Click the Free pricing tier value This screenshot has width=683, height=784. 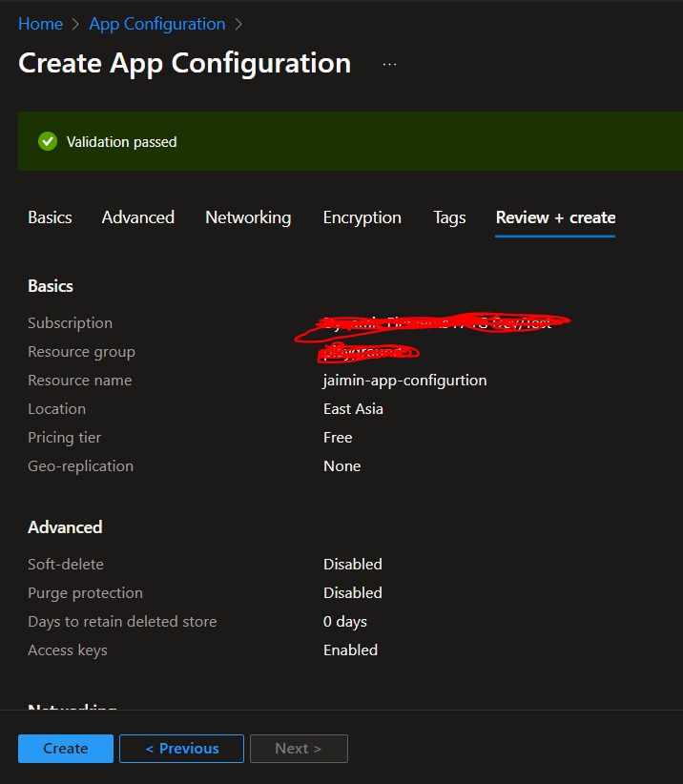[338, 437]
